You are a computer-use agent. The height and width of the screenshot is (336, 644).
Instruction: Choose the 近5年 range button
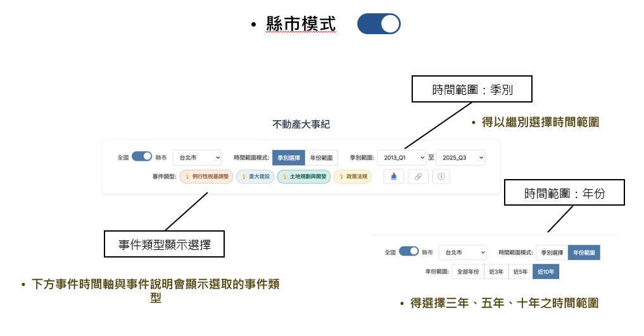(521, 271)
